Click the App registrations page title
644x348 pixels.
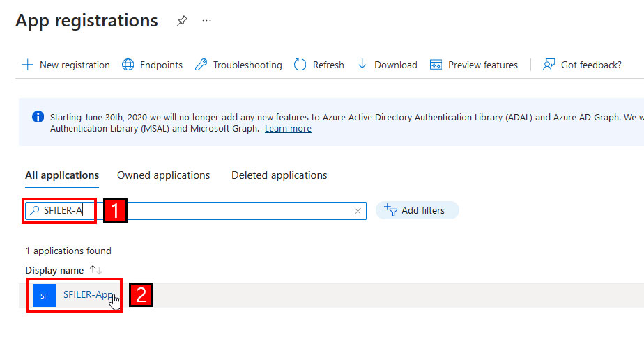(86, 20)
